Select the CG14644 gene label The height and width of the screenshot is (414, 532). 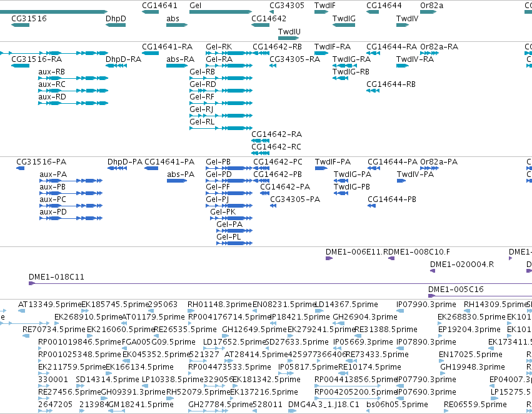(x=384, y=6)
